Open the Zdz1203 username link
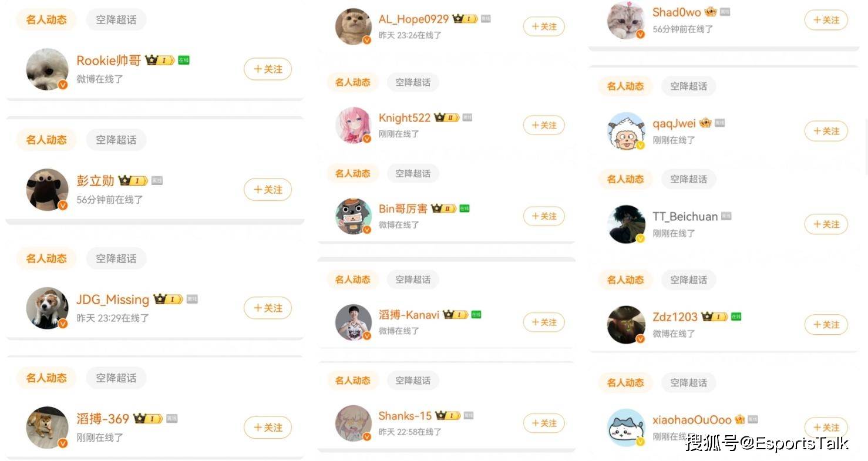This screenshot has height=461, width=868. (675, 317)
